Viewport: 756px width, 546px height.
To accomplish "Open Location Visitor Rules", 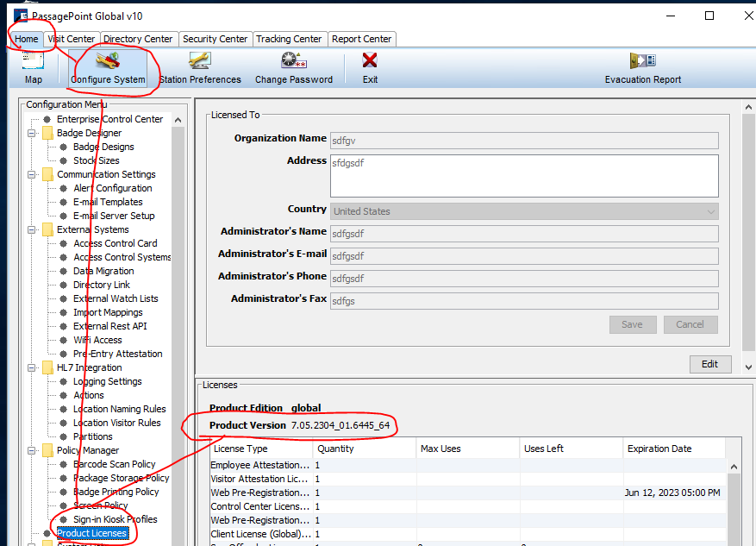I will pos(117,423).
